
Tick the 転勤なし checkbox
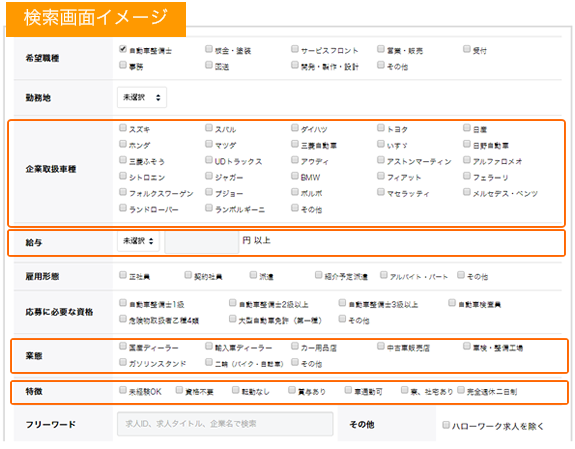pyautogui.click(x=236, y=391)
